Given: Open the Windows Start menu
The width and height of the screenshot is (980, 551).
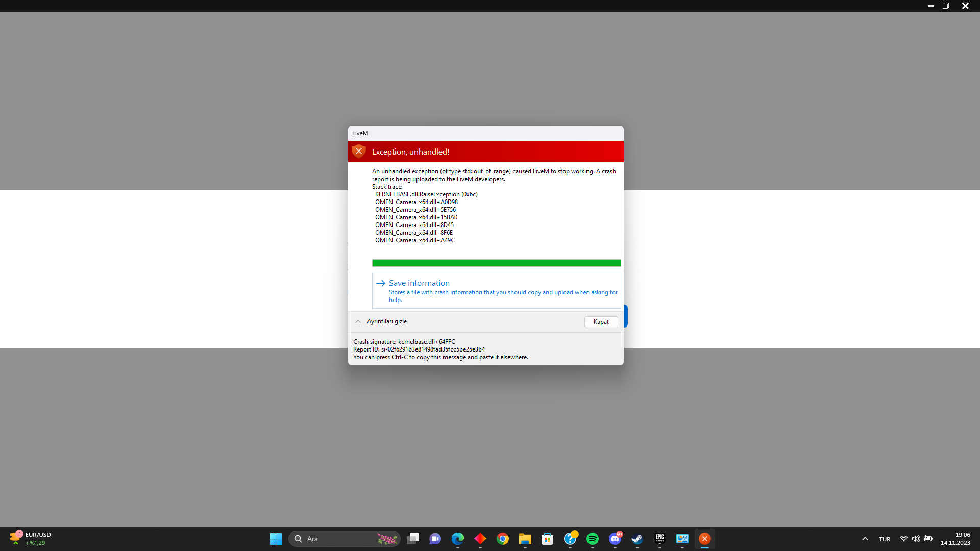Looking at the screenshot, I should (276, 539).
